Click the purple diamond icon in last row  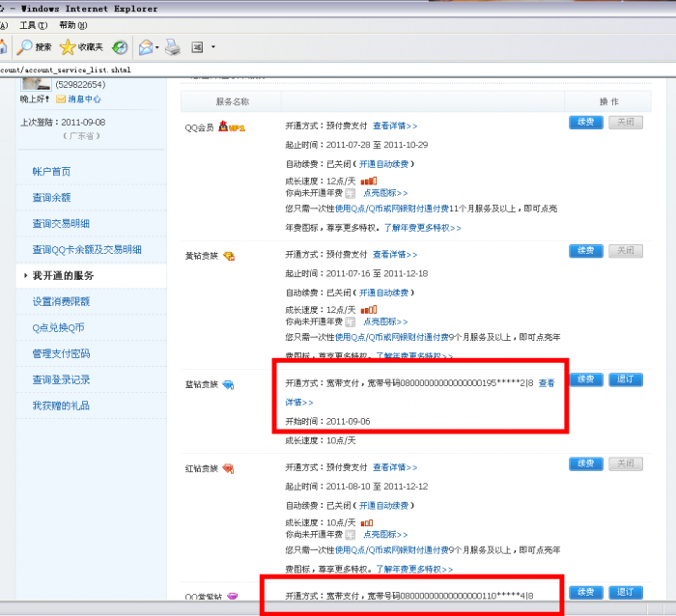(x=233, y=596)
